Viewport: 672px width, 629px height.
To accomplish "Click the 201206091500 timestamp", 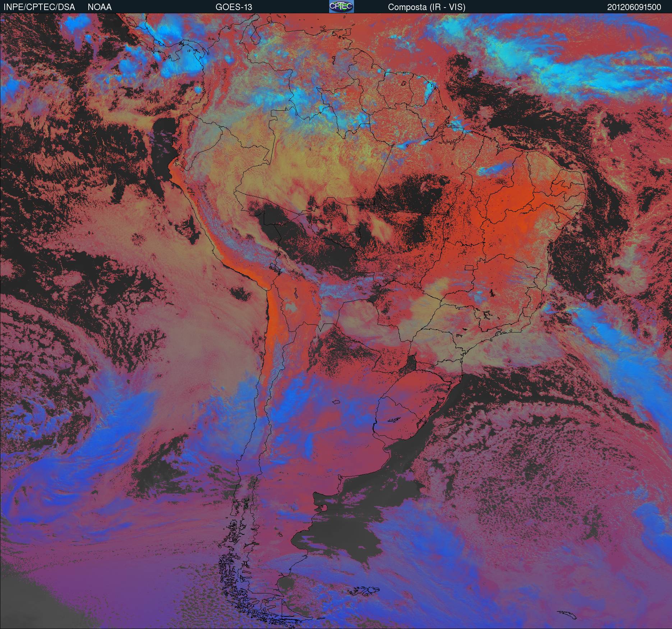I will click(x=634, y=7).
